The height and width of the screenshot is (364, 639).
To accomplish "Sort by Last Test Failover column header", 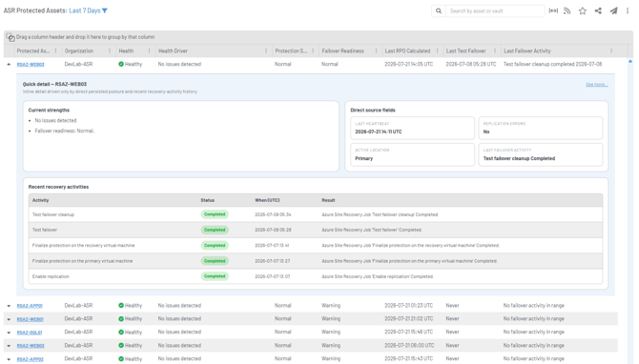I will coord(465,51).
